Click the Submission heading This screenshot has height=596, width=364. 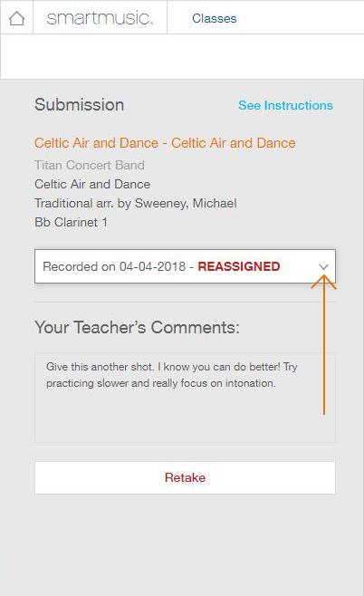[80, 105]
